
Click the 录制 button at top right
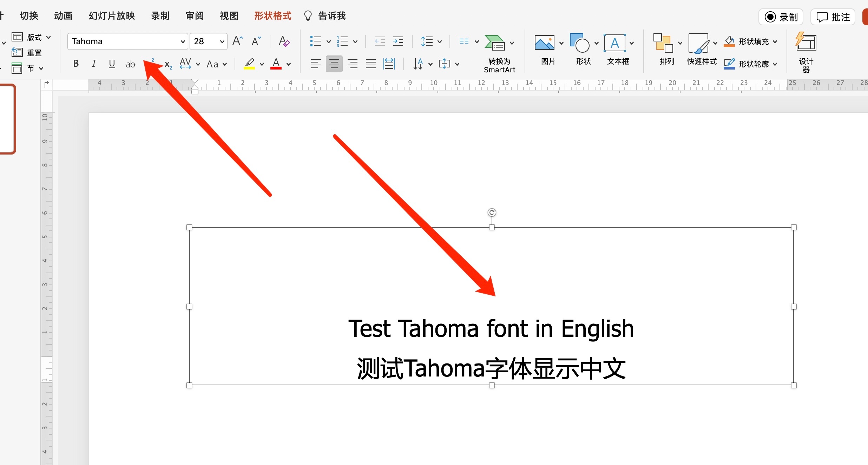click(781, 17)
